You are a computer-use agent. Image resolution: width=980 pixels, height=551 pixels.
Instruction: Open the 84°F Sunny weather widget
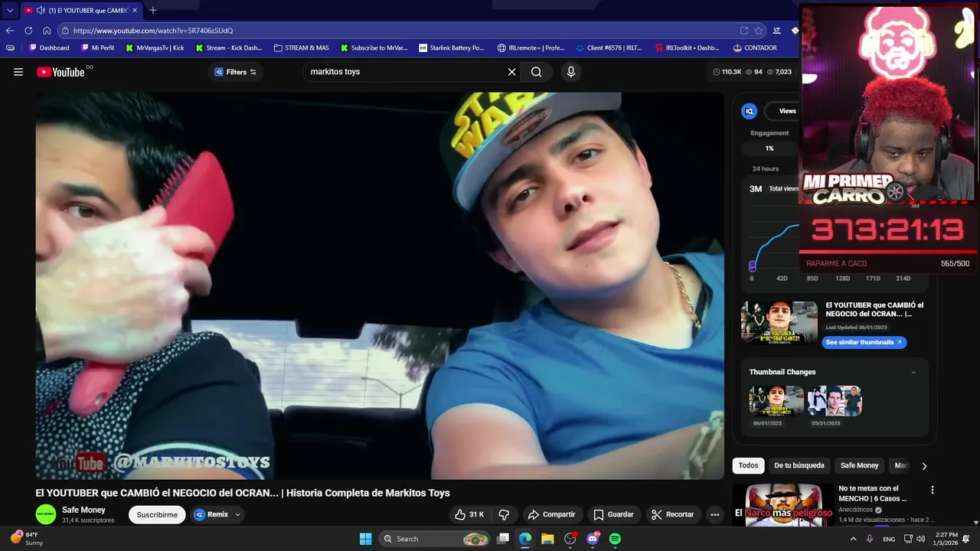click(x=25, y=539)
